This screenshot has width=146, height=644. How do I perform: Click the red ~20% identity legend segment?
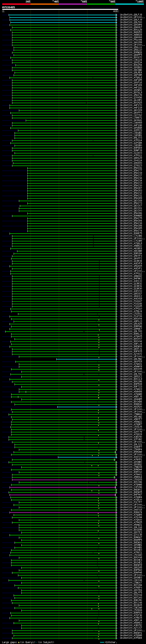click(16, 4)
